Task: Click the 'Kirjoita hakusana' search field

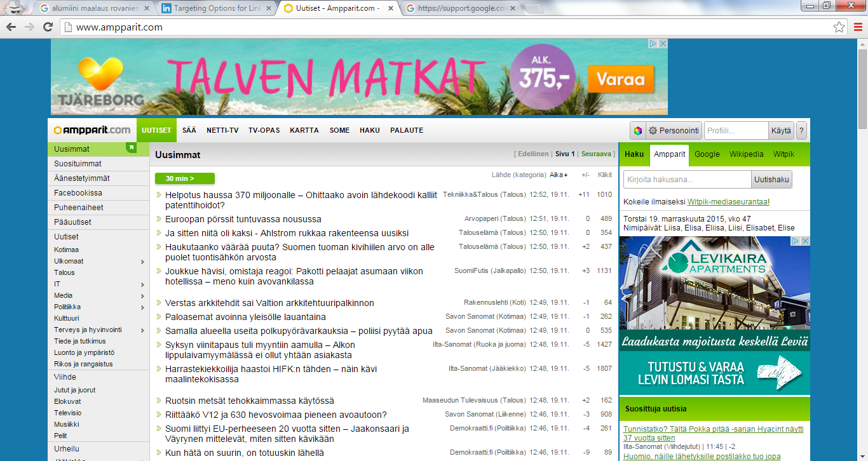Action: click(688, 180)
